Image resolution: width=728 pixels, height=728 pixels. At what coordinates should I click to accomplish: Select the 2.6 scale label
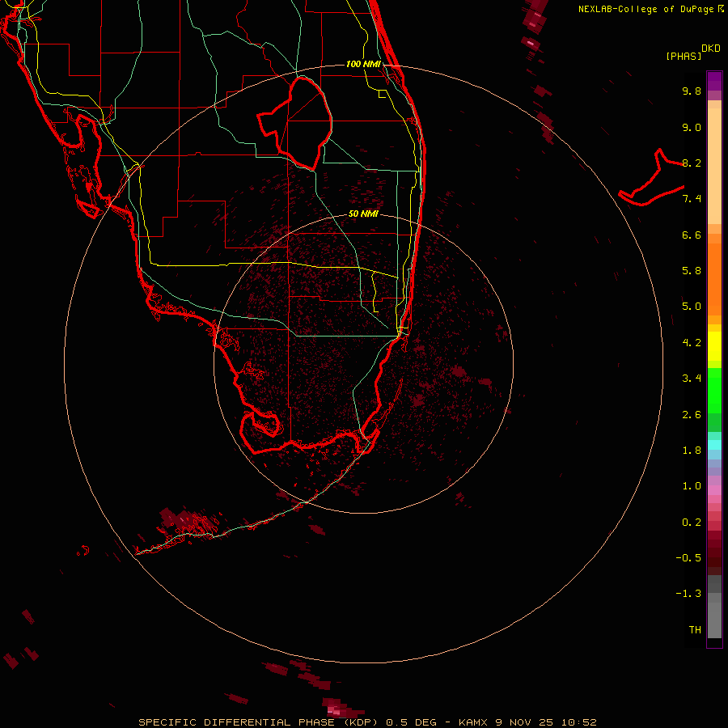[x=692, y=415]
